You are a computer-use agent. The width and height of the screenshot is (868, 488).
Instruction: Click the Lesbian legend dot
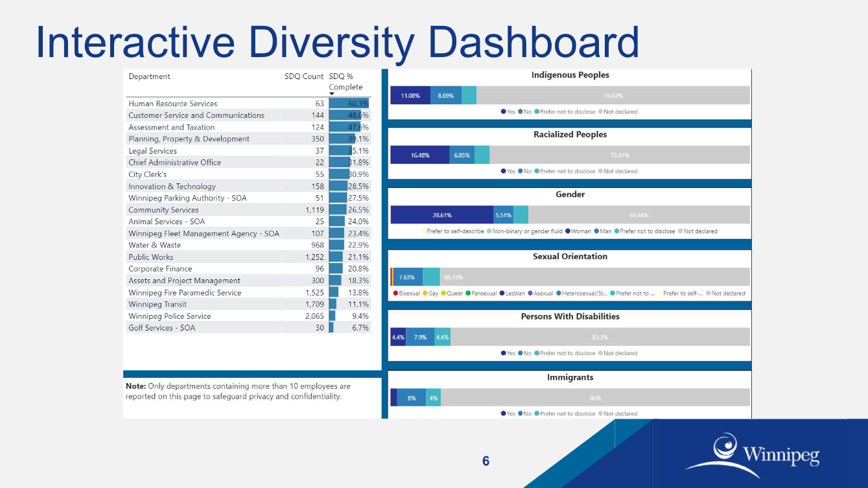(x=503, y=294)
